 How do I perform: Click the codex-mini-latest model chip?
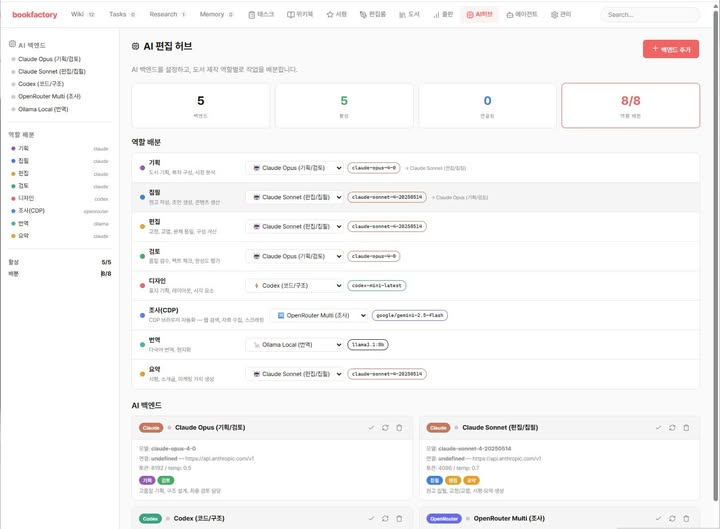pos(377,286)
